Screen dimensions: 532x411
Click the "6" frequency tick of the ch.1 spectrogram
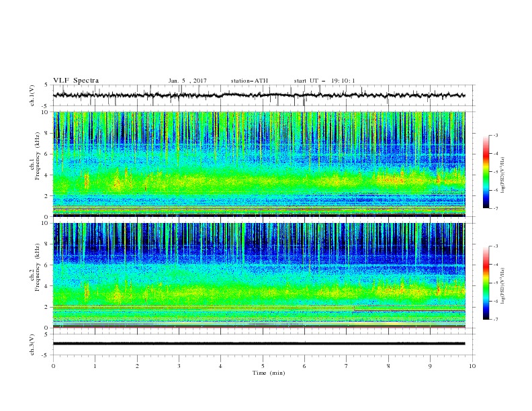pyautogui.click(x=48, y=154)
